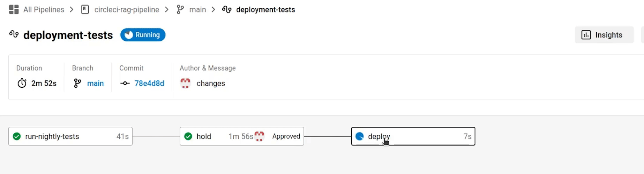Click the Running status badge
Viewport: 644px width, 174px height.
coord(143,35)
